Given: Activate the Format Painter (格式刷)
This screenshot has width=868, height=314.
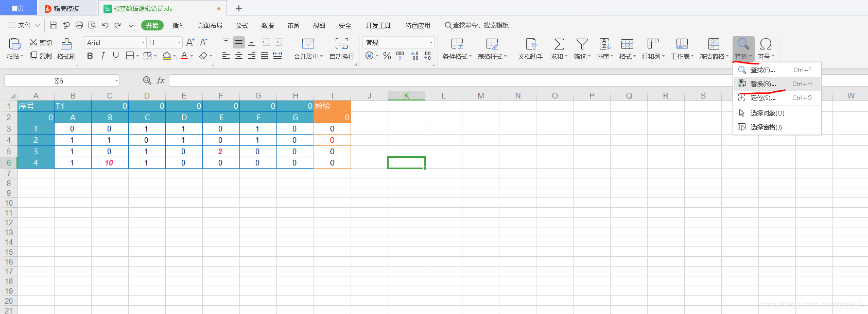Looking at the screenshot, I should point(66,49).
